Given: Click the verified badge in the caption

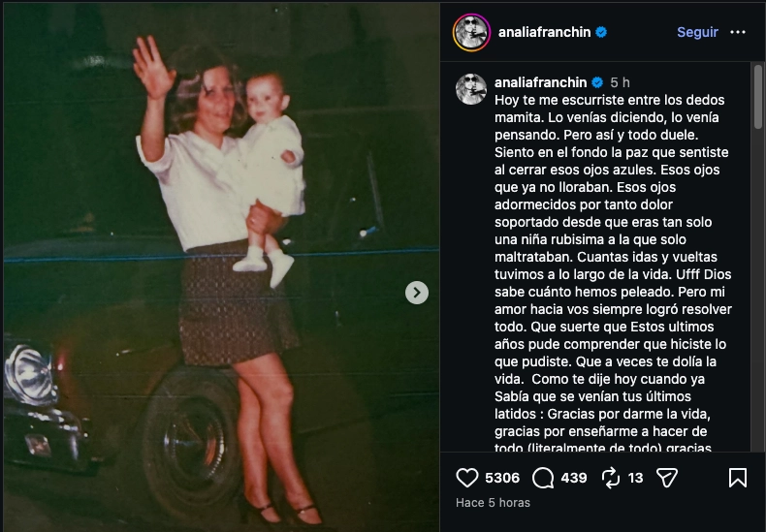Looking at the screenshot, I should point(597,82).
